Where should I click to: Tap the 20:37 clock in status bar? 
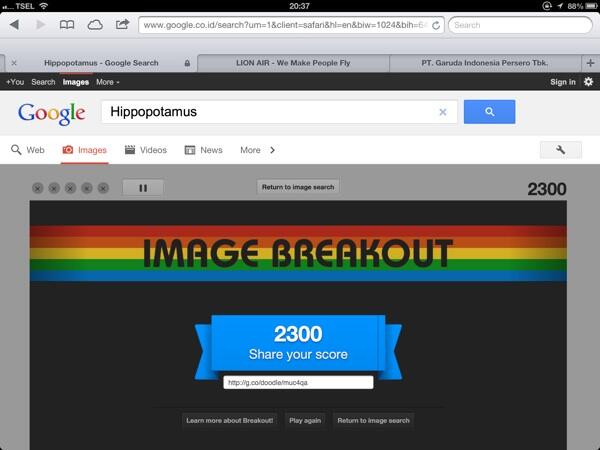click(x=299, y=6)
